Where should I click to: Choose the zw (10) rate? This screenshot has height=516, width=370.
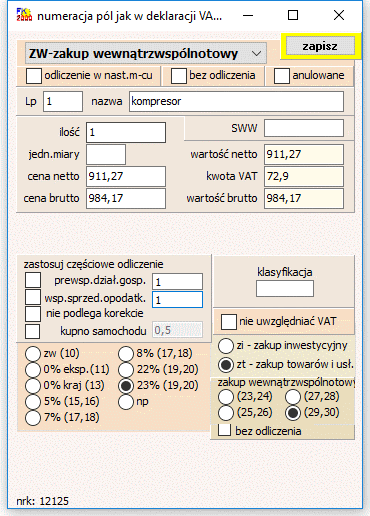click(33, 354)
